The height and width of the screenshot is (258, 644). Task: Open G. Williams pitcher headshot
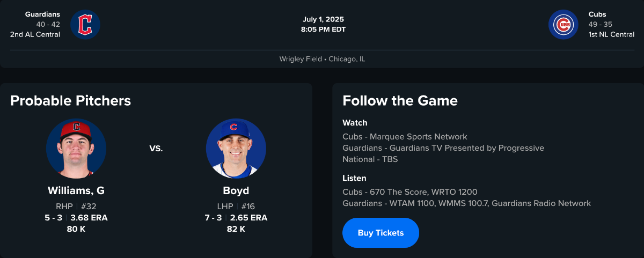[76, 149]
